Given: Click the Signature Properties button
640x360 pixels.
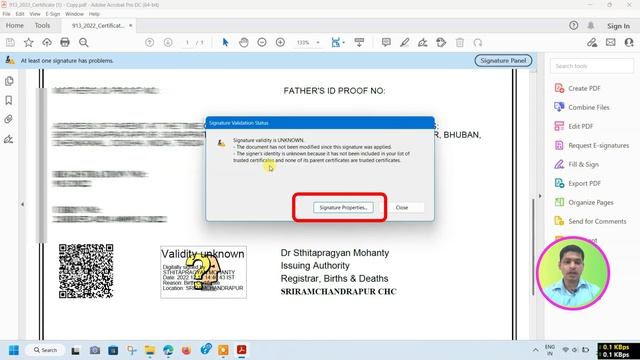Looking at the screenshot, I should pyautogui.click(x=343, y=207).
